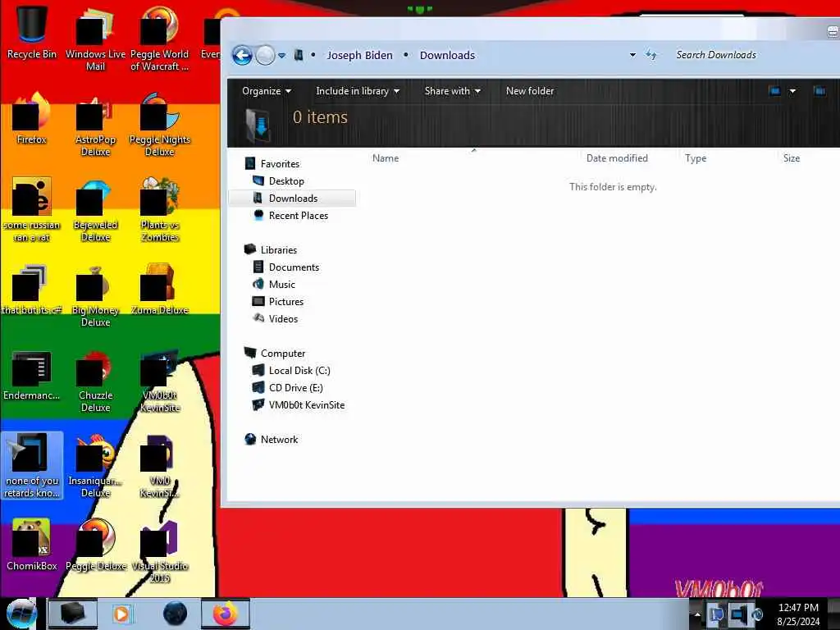Open VM0b0t KevinSite in navigation pane
Image resolution: width=840 pixels, height=630 pixels.
pyautogui.click(x=299, y=404)
